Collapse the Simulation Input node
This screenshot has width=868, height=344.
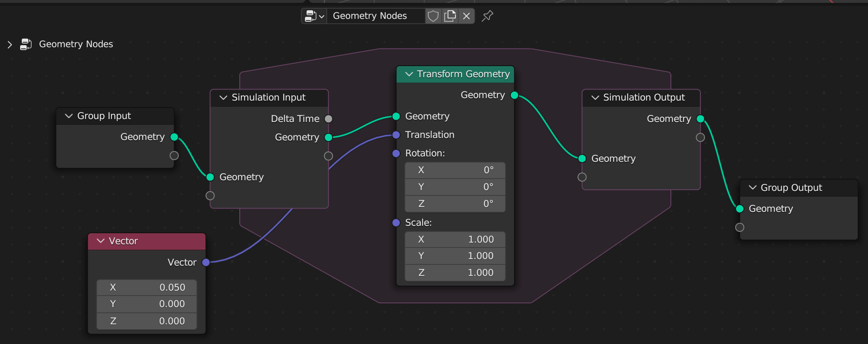(x=223, y=98)
